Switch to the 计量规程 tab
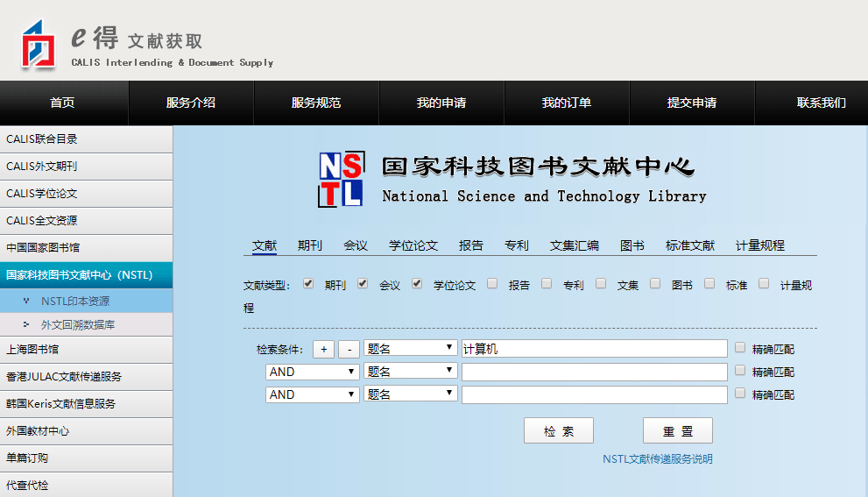Screen dimensions: 868x497 [759, 245]
